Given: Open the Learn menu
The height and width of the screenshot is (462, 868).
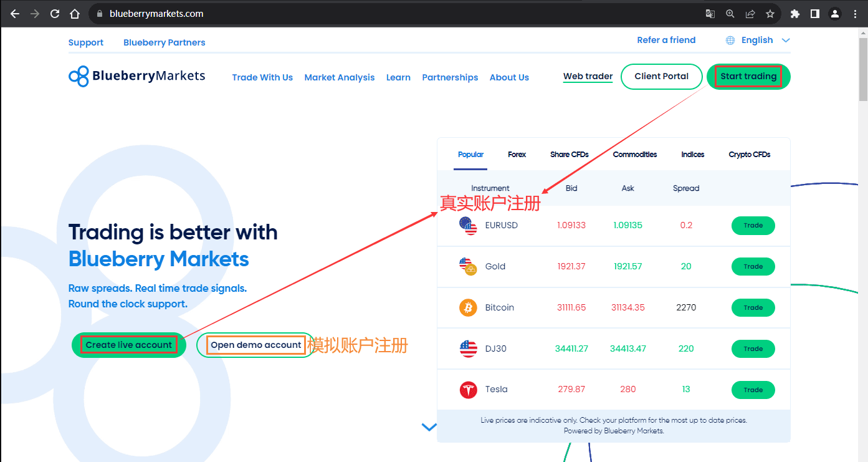Looking at the screenshot, I should [398, 77].
